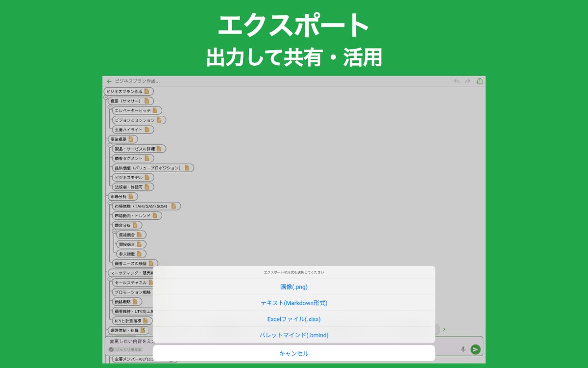Collapse children of 概要(サマリー) node
Viewport: 588px width, 368px height.
coord(110,106)
